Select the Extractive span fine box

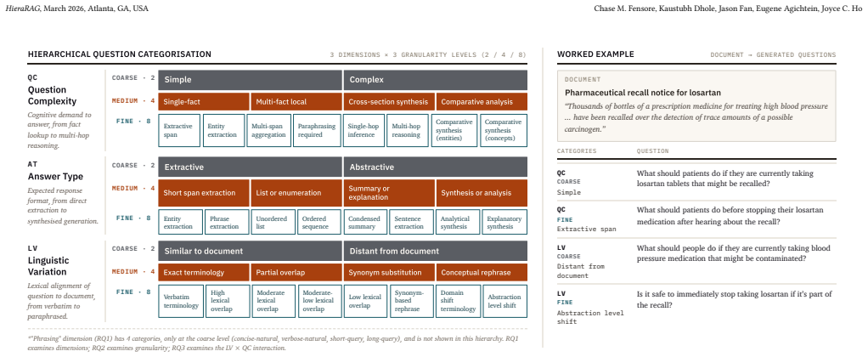click(179, 130)
